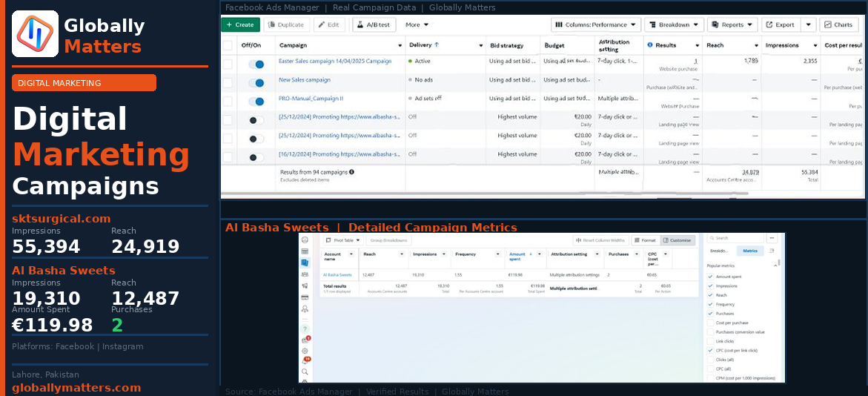Open the Al Basha Sweets account link in the table

pos(338,274)
